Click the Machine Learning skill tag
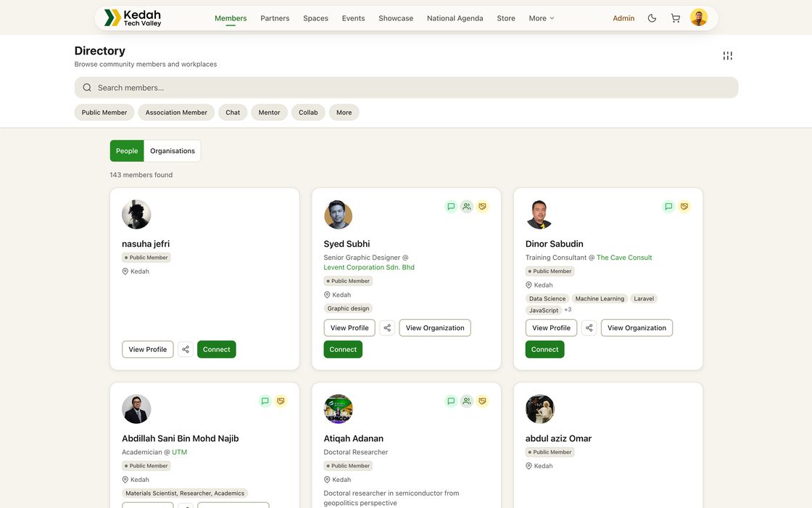The width and height of the screenshot is (812, 508). click(x=600, y=298)
